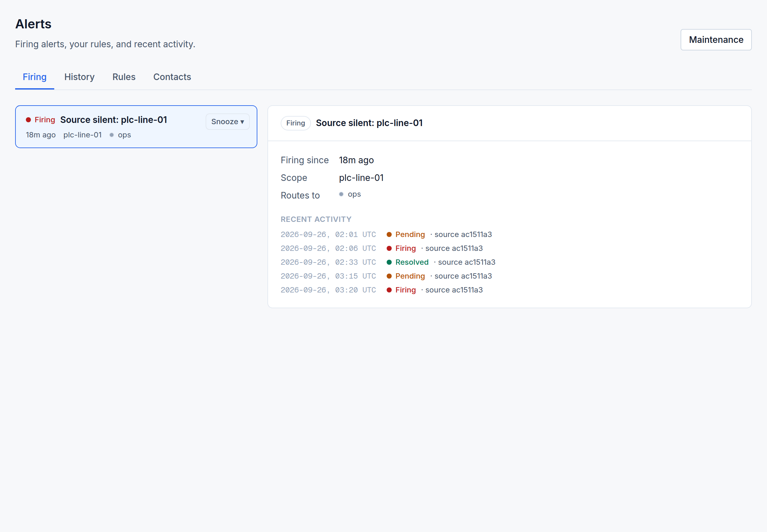
Task: Click the Scope value plc-line-01 in details
Action: pyautogui.click(x=361, y=178)
